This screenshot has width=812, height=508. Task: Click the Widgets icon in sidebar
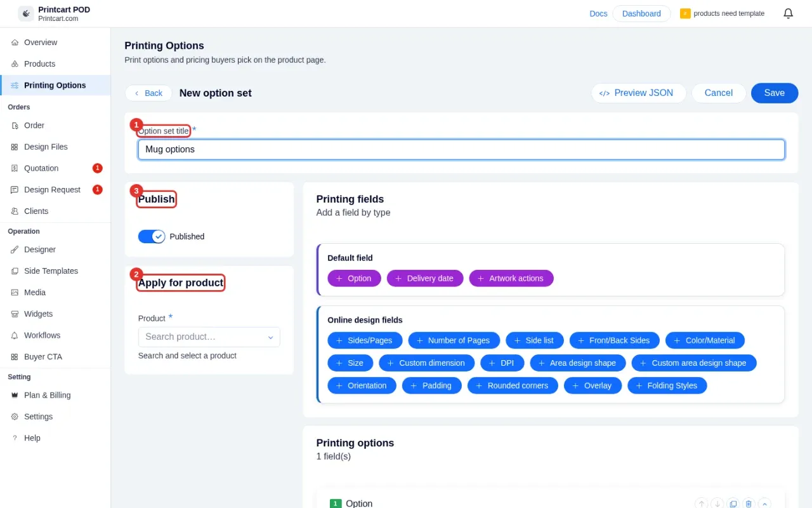(15, 314)
